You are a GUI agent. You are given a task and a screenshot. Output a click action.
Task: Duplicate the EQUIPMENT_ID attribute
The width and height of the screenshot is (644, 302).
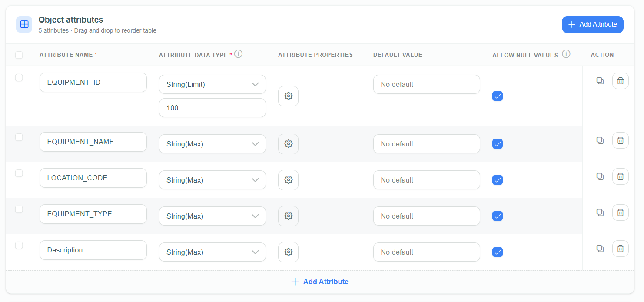coord(600,81)
